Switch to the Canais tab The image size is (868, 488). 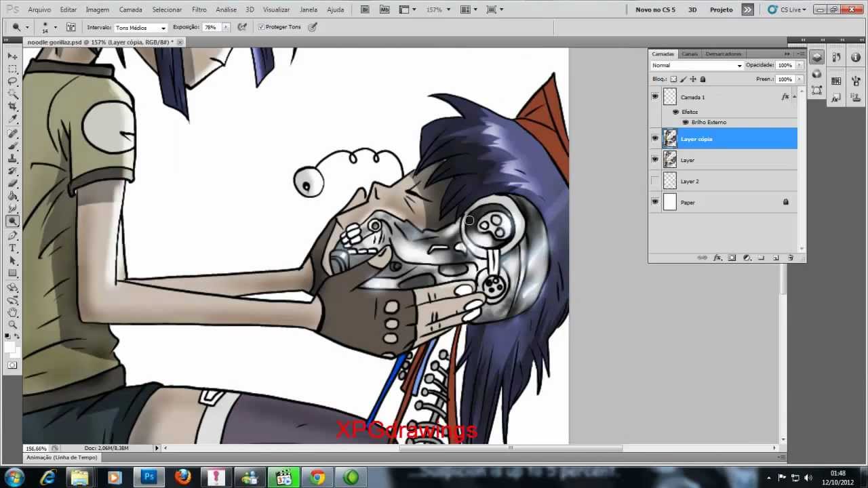(690, 54)
